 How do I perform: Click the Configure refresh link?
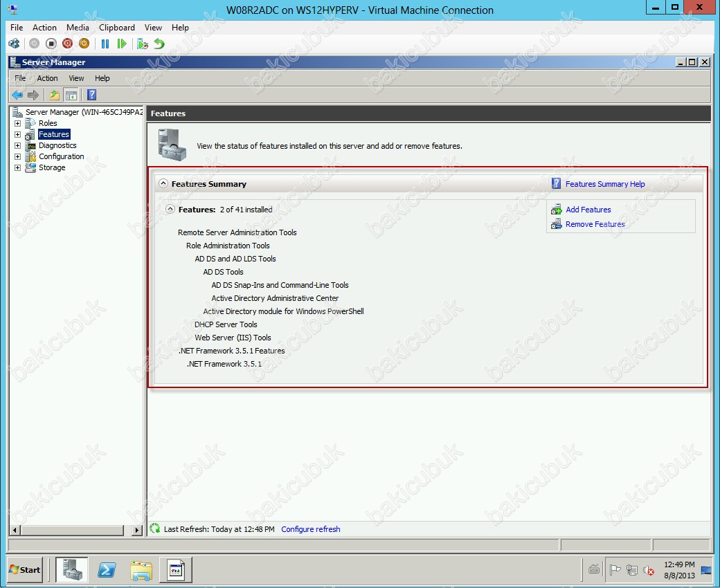[310, 529]
